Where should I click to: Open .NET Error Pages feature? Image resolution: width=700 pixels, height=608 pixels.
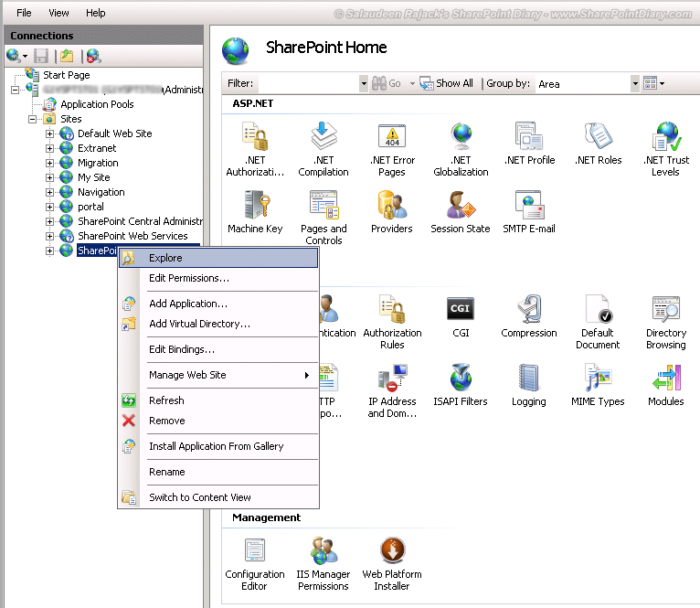[x=392, y=149]
